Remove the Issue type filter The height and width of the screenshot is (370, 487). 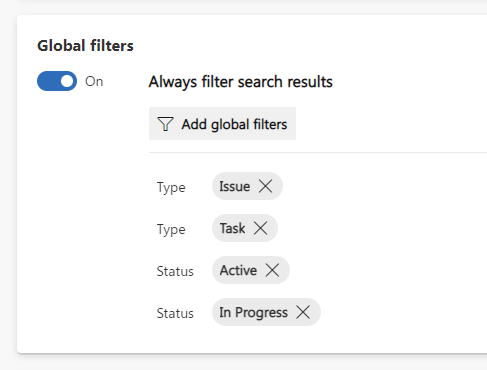click(266, 186)
